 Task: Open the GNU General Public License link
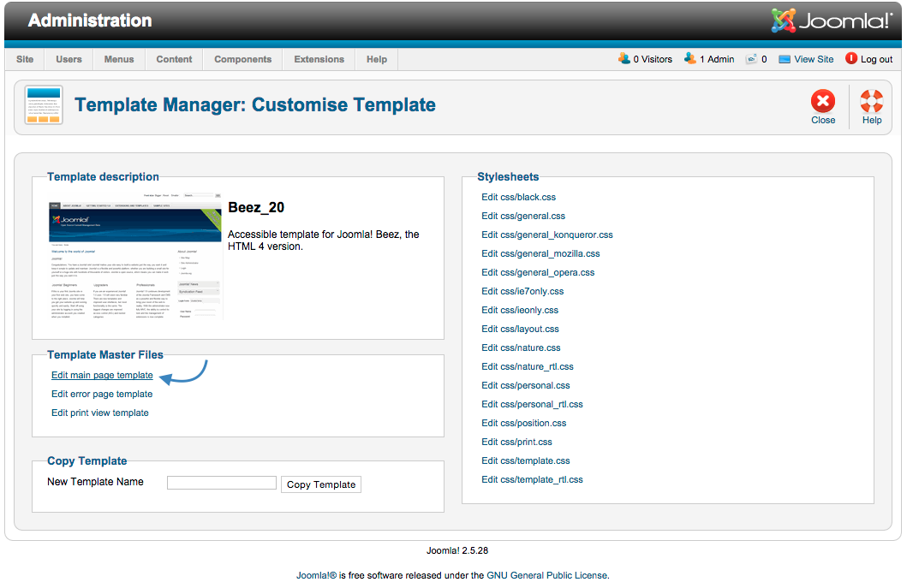(x=547, y=575)
